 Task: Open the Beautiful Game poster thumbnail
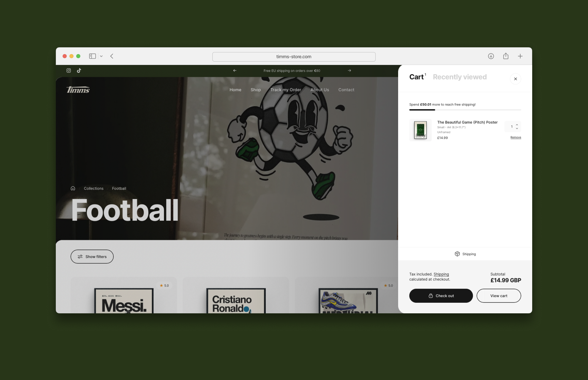click(x=421, y=130)
